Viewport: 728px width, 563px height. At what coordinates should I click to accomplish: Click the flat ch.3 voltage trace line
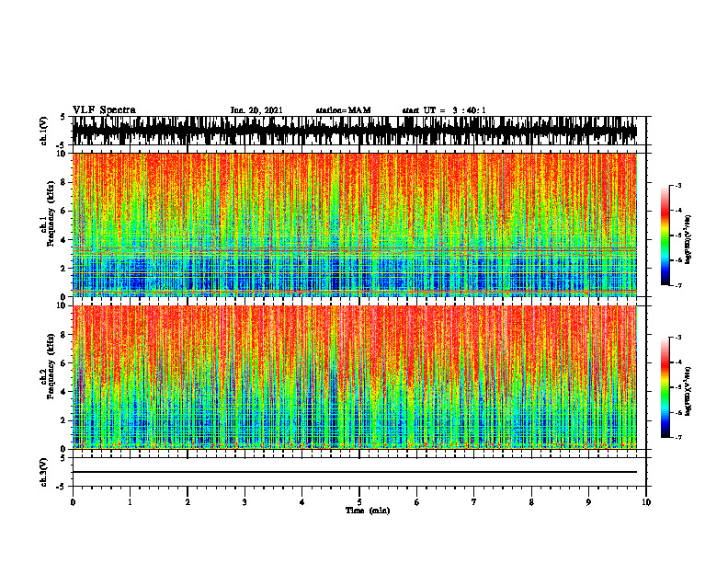pyautogui.click(x=354, y=472)
